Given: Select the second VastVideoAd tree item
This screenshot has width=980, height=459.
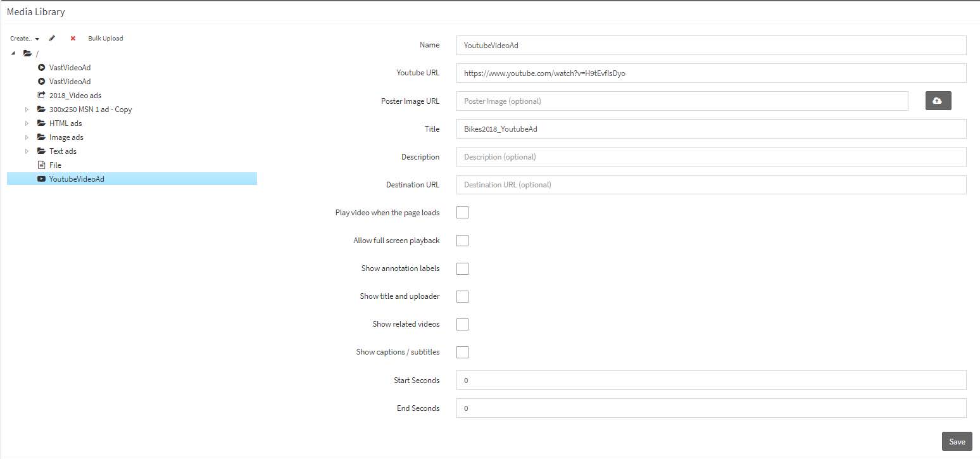Looking at the screenshot, I should (70, 82).
